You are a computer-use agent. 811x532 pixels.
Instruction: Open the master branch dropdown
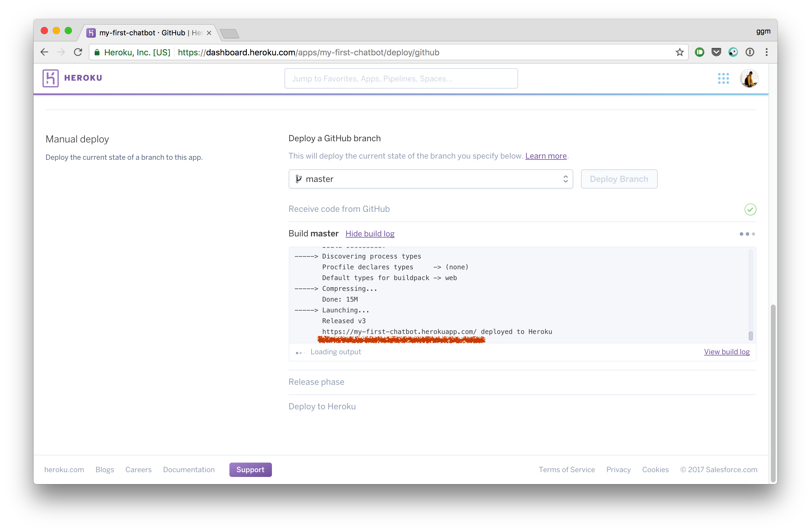tap(430, 179)
